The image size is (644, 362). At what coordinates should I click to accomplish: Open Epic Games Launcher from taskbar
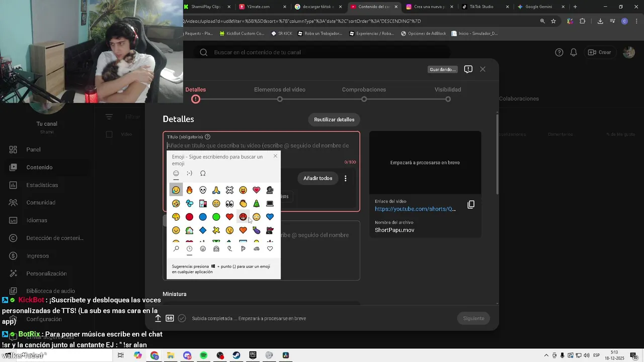point(253,355)
